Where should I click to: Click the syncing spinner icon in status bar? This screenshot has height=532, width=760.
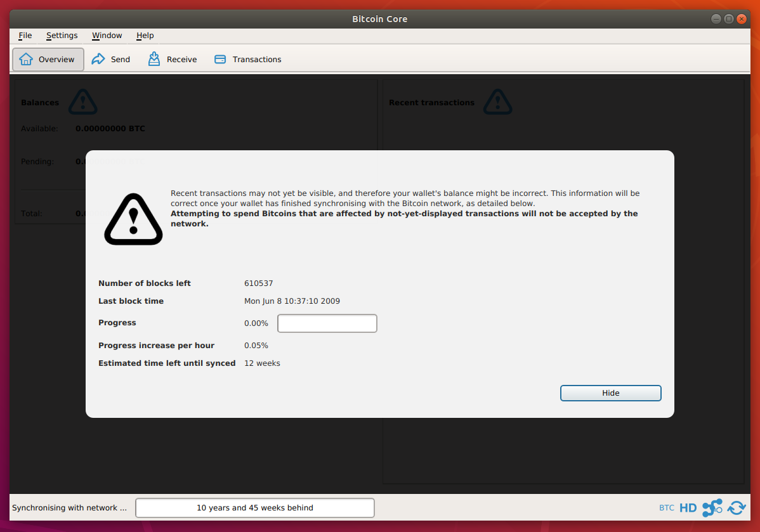click(x=737, y=508)
